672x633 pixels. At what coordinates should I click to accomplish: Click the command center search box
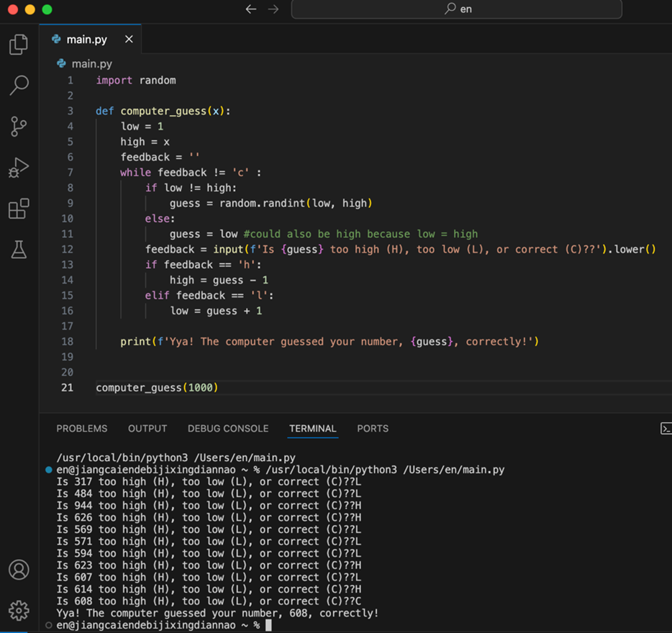(x=456, y=9)
